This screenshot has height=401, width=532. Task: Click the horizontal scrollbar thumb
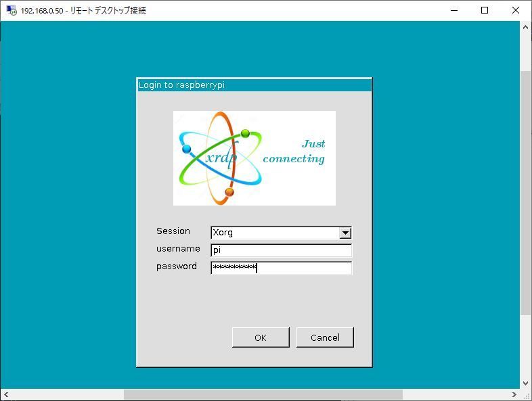263,394
